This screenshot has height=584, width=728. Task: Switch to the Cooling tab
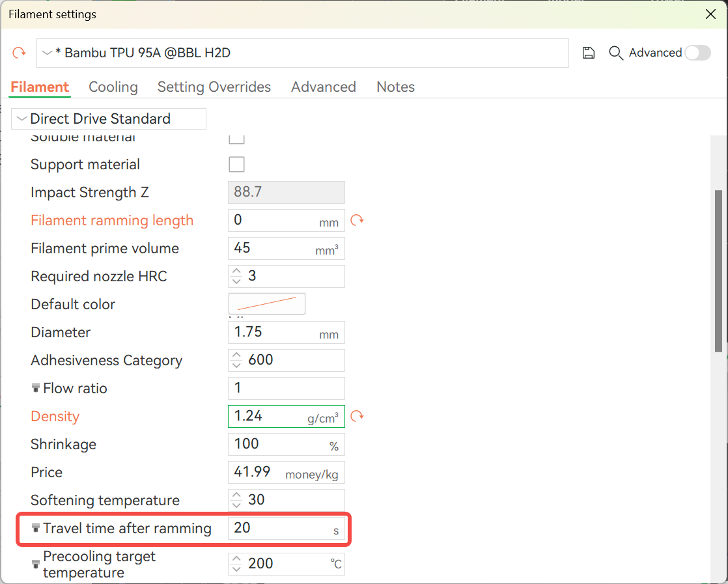click(x=113, y=87)
